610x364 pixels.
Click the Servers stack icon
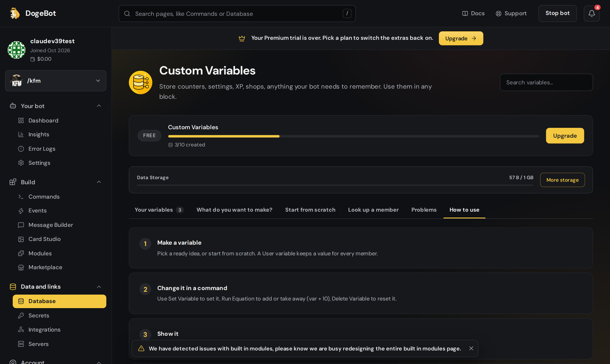point(21,344)
